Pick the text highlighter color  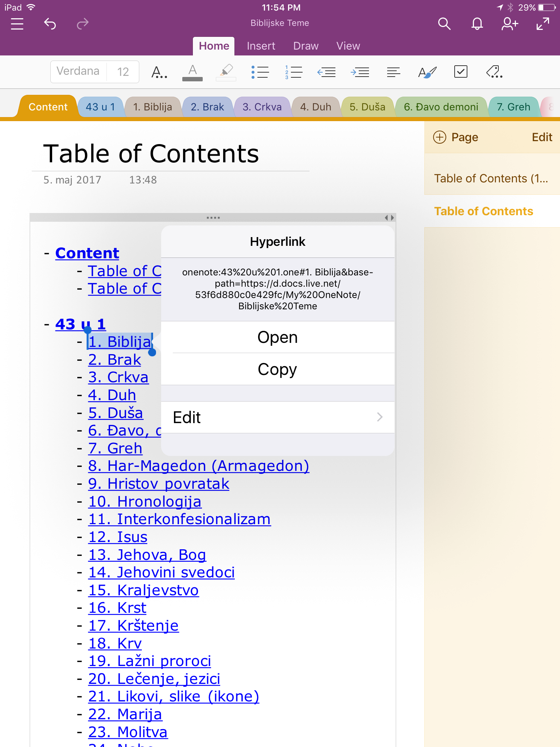click(226, 72)
